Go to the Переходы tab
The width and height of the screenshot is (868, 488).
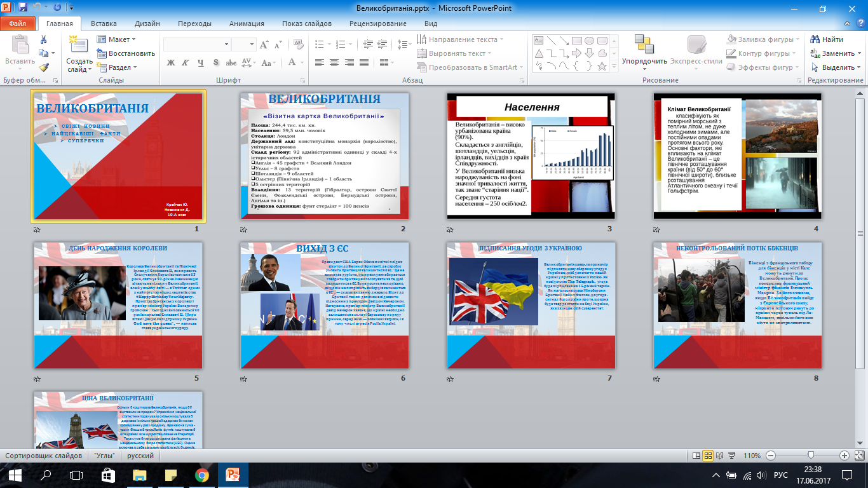[x=194, y=24]
